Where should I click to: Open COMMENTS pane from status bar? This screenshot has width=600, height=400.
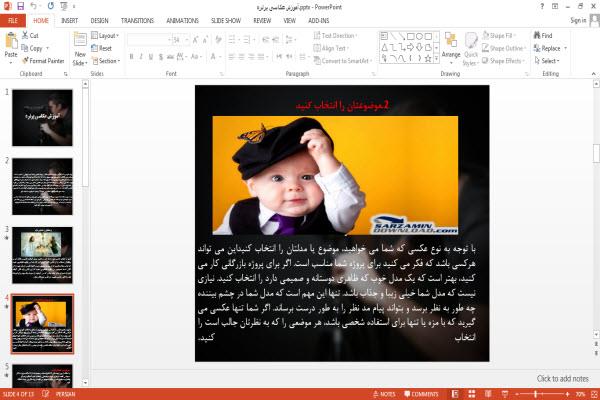421,394
